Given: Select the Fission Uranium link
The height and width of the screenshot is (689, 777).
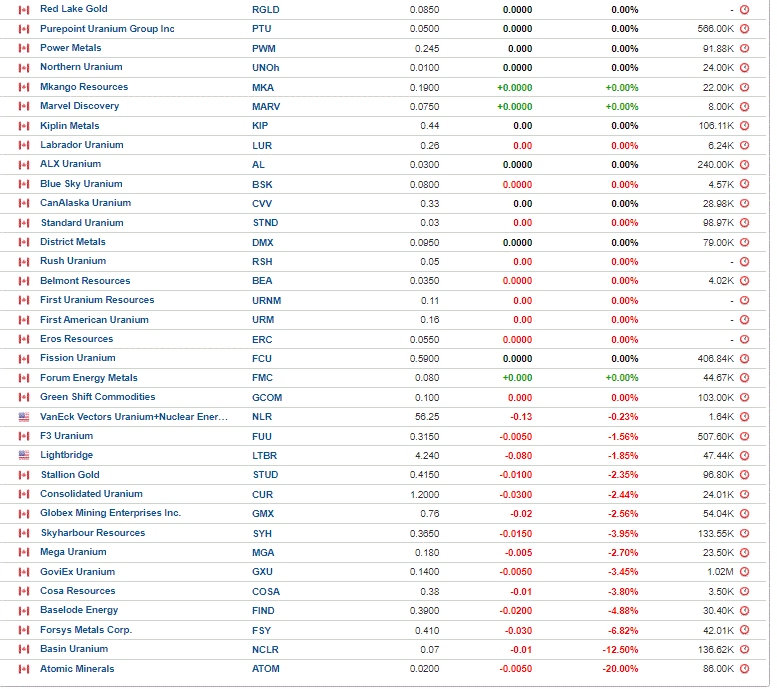Looking at the screenshot, I should coord(77,358).
